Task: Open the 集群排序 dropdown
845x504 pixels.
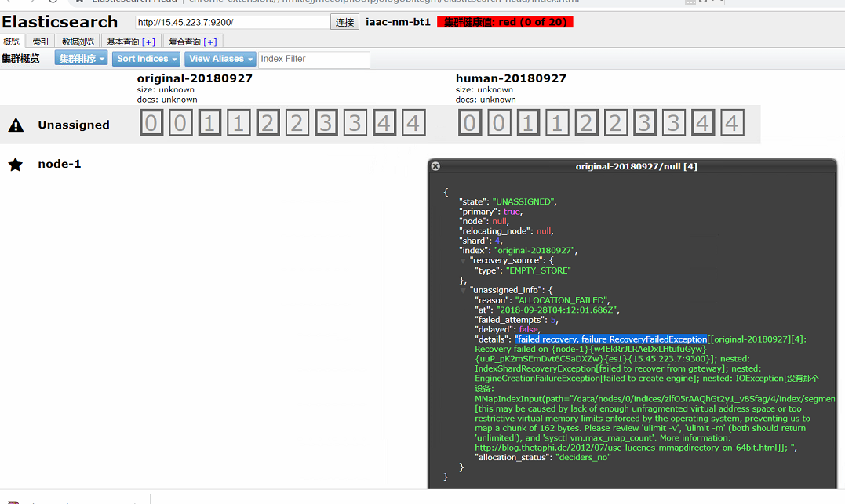Action: tap(82, 59)
